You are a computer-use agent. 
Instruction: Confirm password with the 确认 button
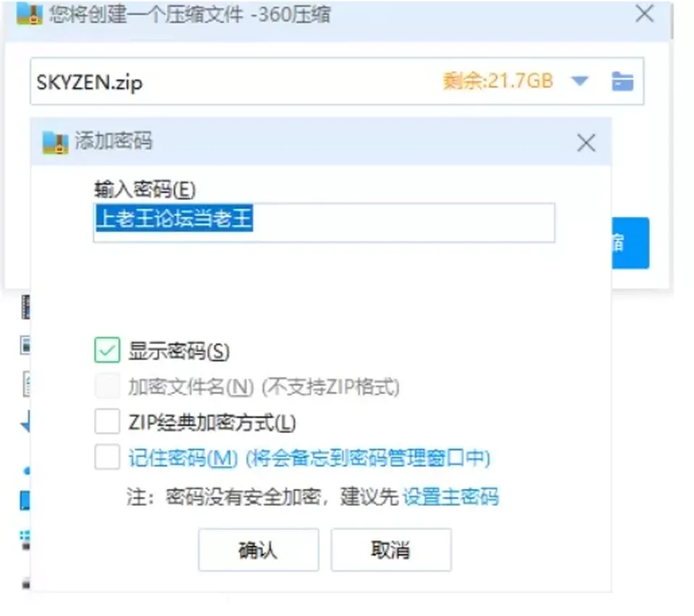[259, 550]
